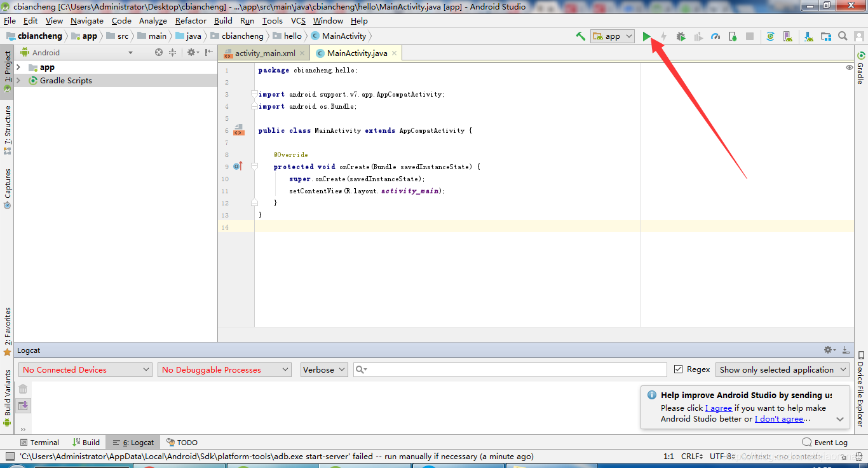Toggle the Regex checkbox
The width and height of the screenshot is (868, 468).
tap(678, 369)
